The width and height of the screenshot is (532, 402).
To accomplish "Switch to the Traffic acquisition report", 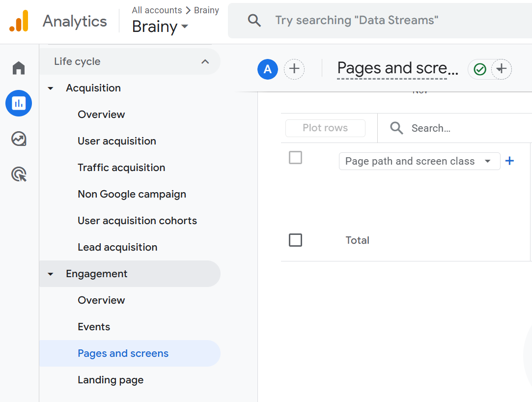I will 121,167.
